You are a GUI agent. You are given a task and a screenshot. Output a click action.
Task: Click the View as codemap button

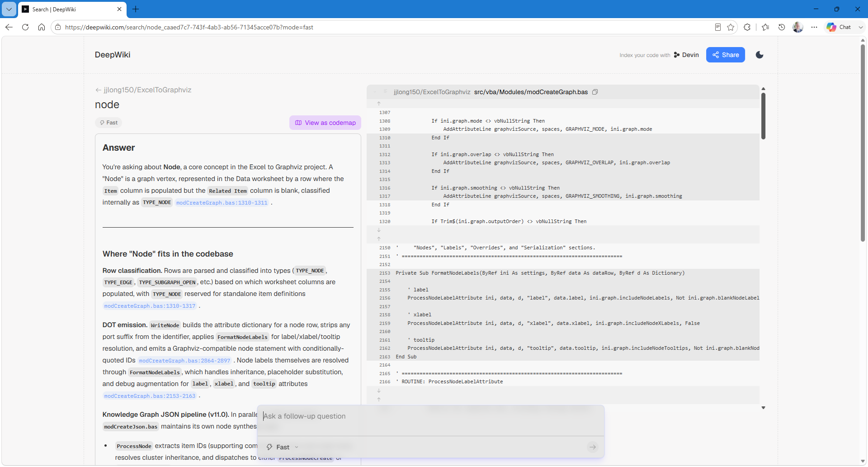click(x=325, y=123)
